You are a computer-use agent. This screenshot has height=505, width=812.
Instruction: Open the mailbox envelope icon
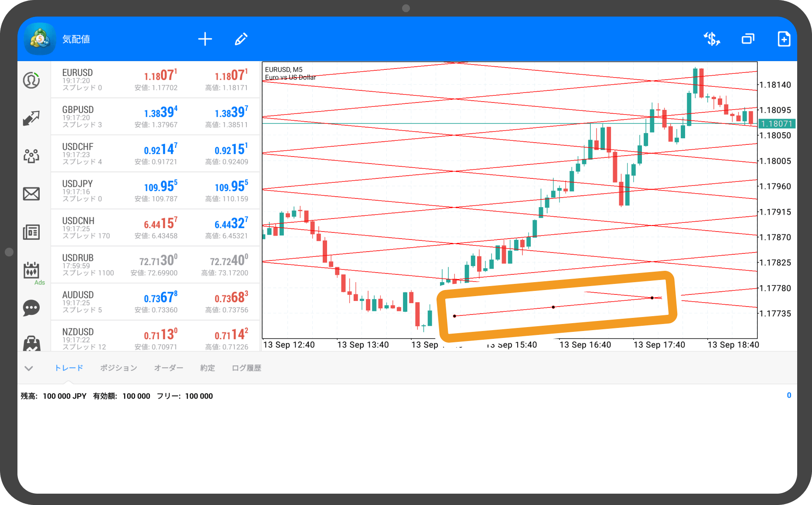coord(31,194)
